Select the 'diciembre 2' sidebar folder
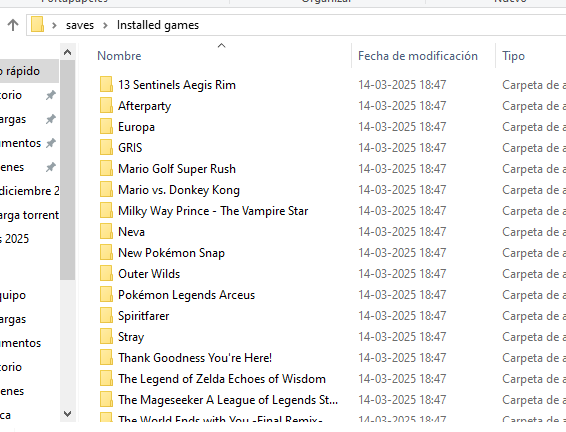 (30, 191)
